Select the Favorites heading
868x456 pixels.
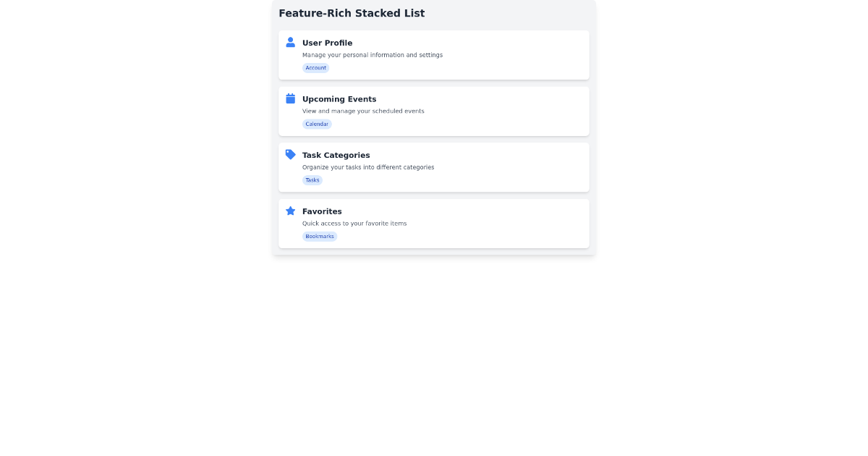322,211
